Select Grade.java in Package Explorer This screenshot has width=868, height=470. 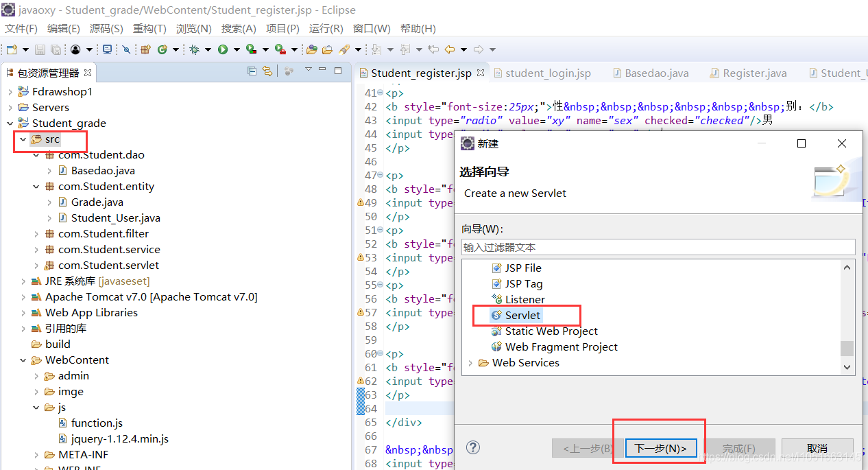click(x=97, y=202)
